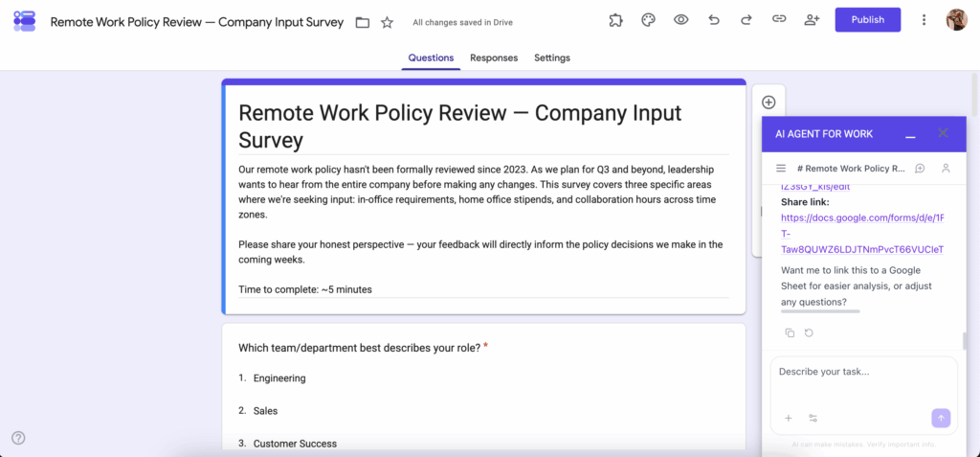Viewport: 980px width, 457px height.
Task: Select the Sales option
Action: (265, 411)
